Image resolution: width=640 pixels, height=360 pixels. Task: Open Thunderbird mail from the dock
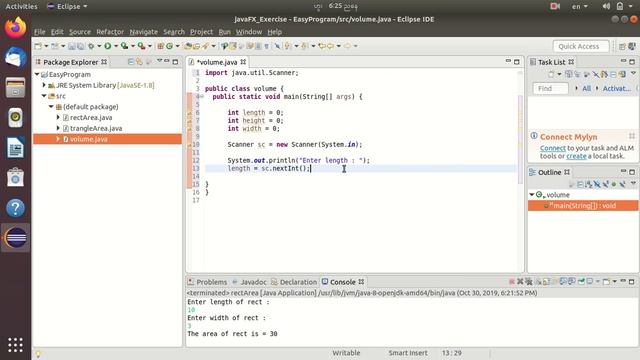(x=16, y=58)
